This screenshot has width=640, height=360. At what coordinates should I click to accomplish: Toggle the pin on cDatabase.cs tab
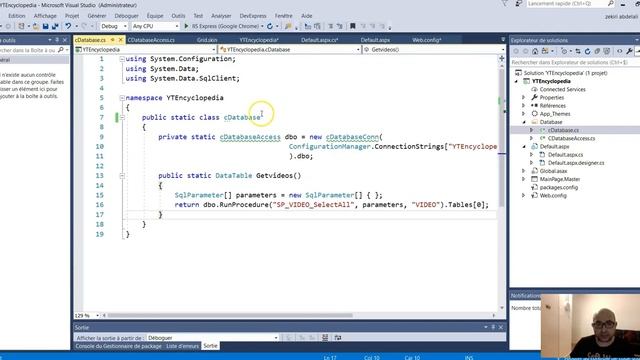click(x=112, y=40)
